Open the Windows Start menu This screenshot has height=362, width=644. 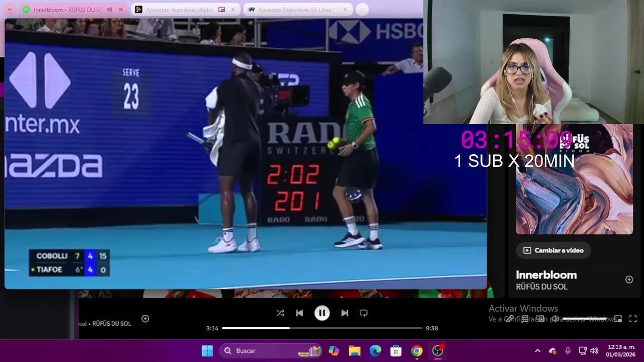pos(207,351)
